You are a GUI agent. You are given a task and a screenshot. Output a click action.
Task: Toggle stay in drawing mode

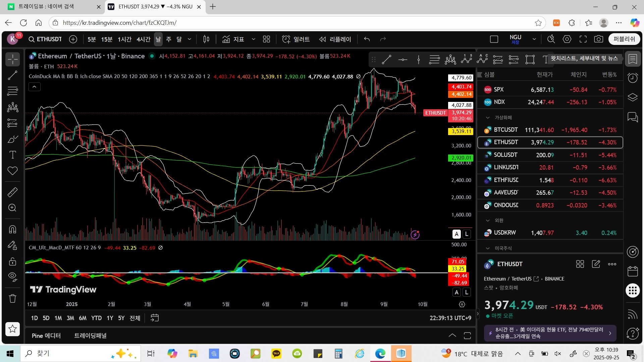(x=13, y=246)
